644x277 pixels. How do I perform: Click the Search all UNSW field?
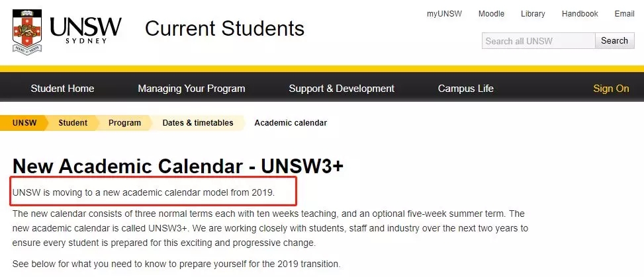538,41
